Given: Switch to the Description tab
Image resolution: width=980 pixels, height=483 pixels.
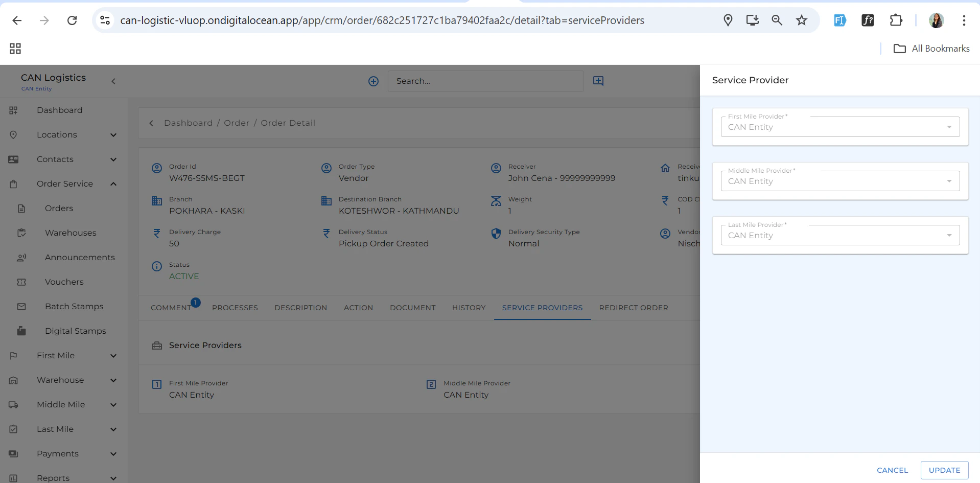Looking at the screenshot, I should pyautogui.click(x=300, y=308).
